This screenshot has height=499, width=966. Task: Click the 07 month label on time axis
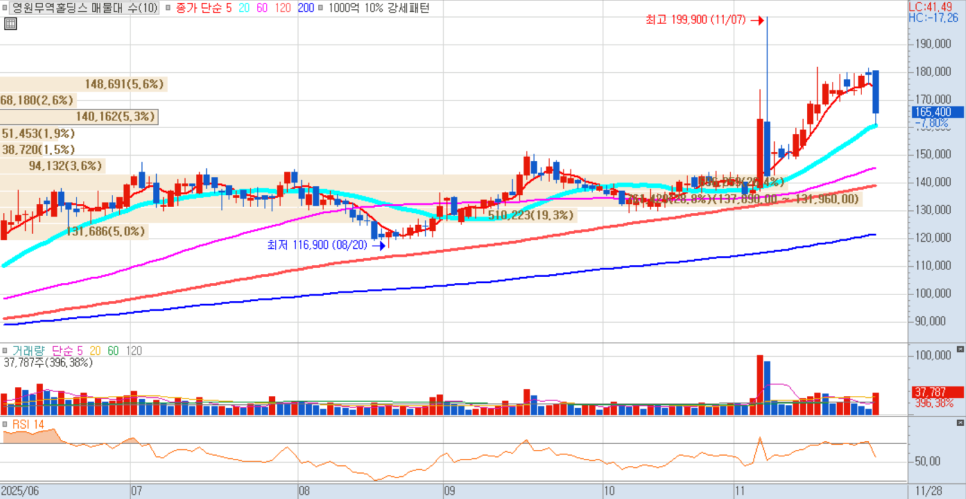[x=137, y=491]
